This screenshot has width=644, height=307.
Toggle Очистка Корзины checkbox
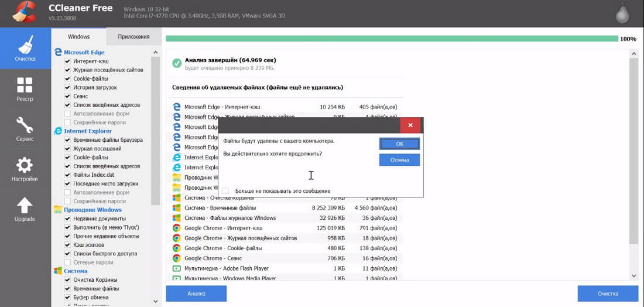pos(67,280)
